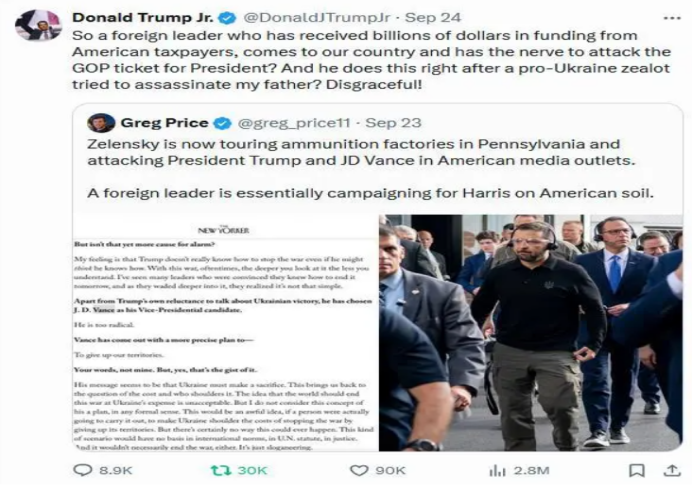Like the post with the heart icon
The image size is (692, 486).
click(359, 470)
